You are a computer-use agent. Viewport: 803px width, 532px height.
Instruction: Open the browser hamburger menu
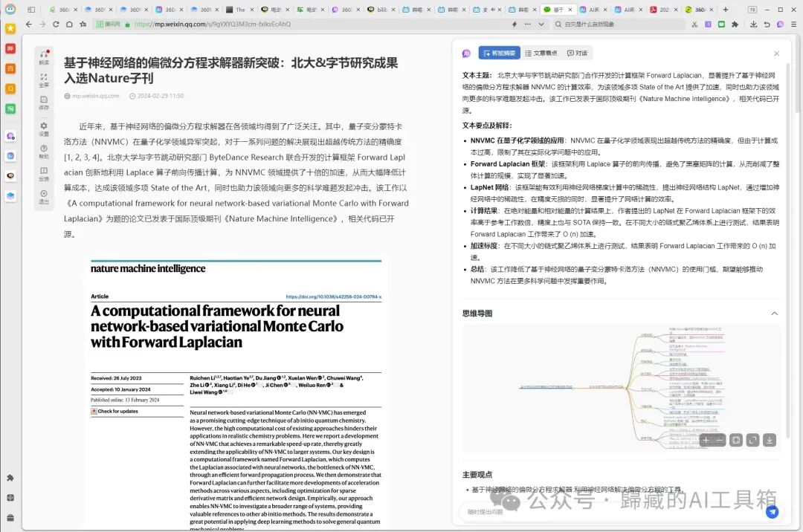pos(794,24)
